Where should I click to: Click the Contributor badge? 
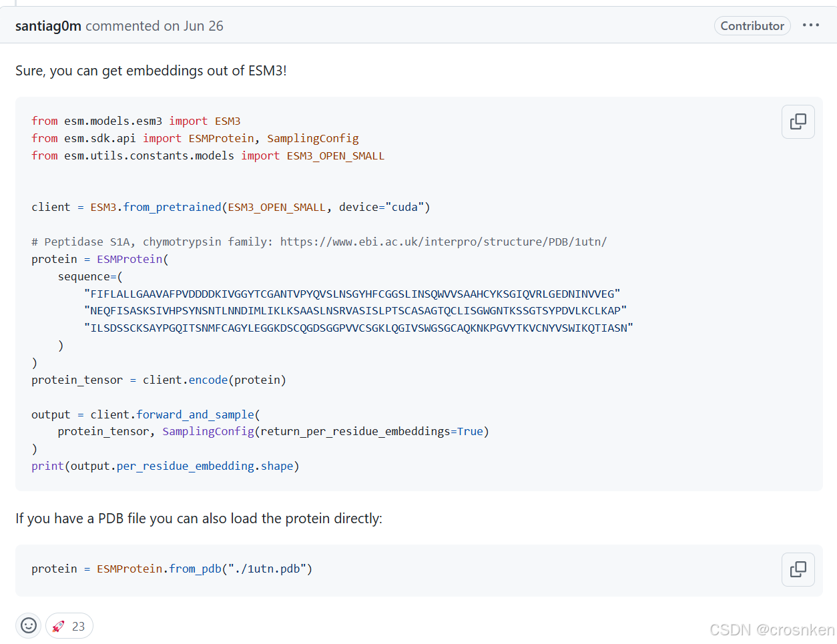(752, 26)
